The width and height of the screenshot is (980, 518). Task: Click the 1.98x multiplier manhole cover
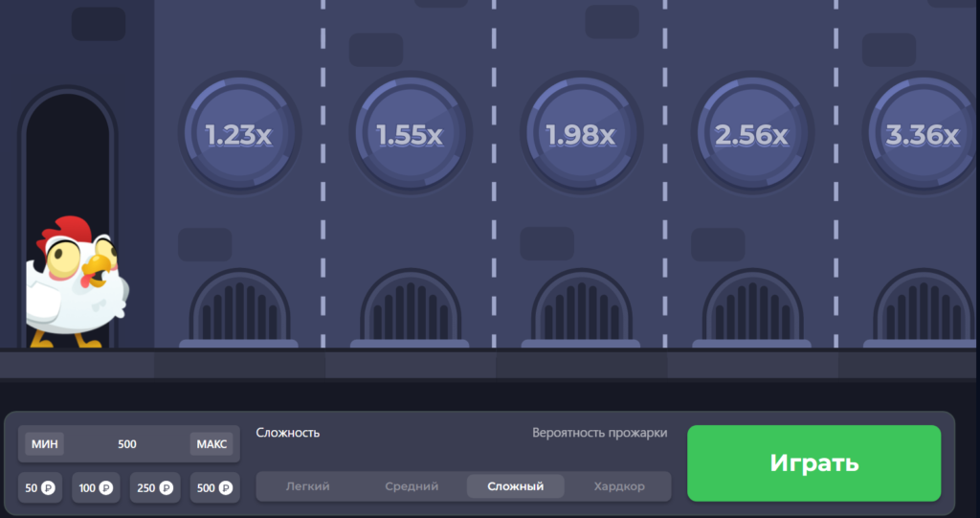581,134
